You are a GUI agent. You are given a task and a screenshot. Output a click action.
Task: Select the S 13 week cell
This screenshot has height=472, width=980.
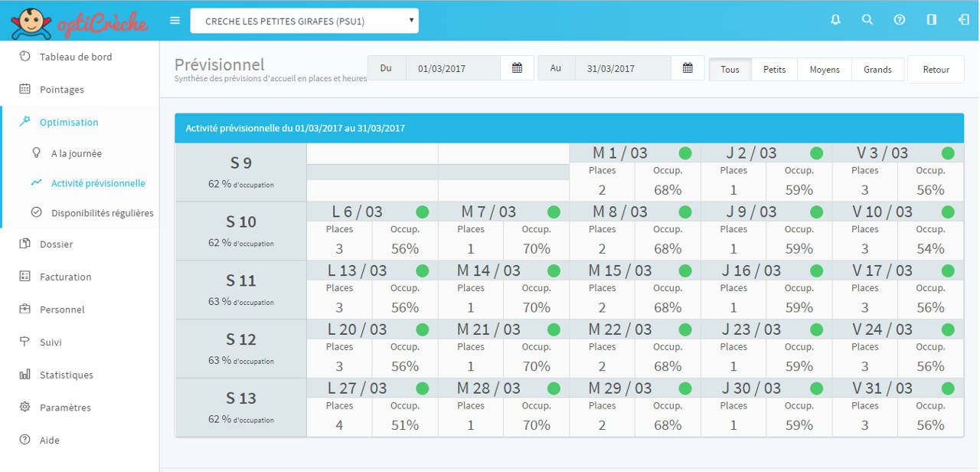pyautogui.click(x=240, y=408)
